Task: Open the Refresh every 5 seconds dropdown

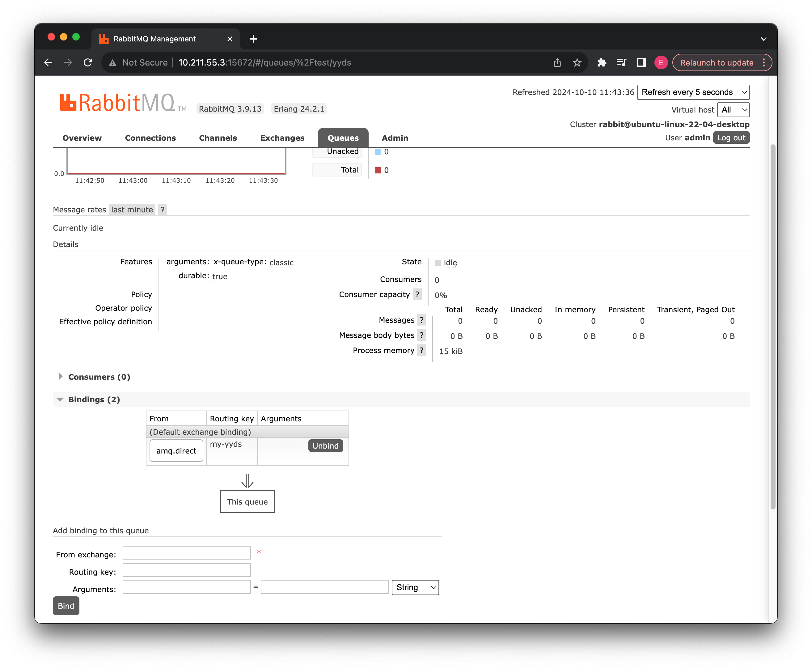Action: (693, 92)
